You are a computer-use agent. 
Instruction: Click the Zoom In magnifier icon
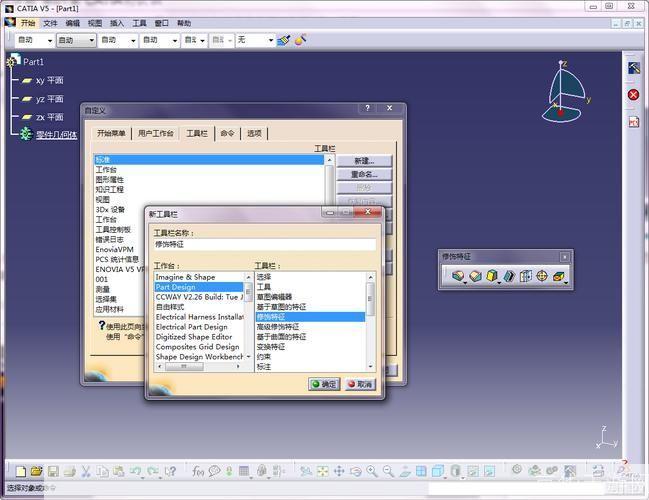pos(372,471)
